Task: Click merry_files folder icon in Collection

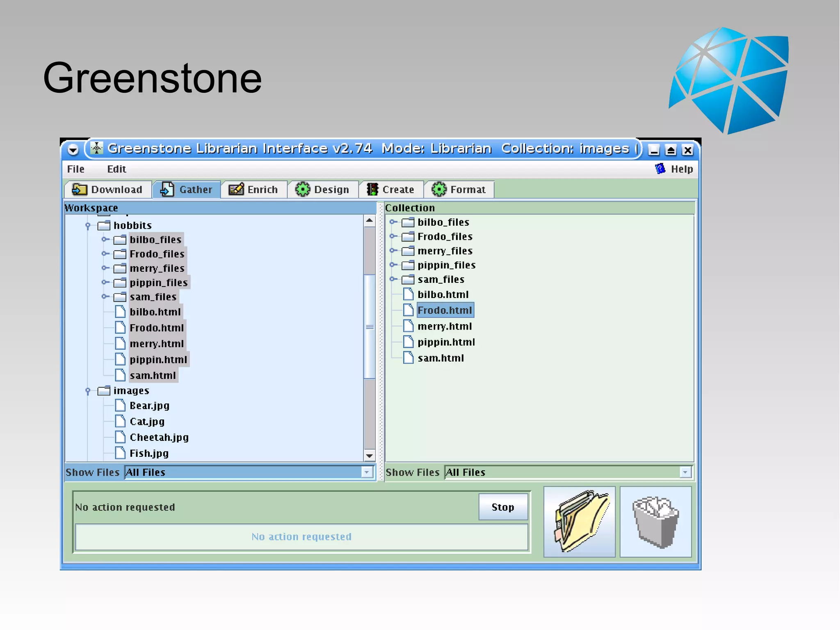Action: (408, 251)
